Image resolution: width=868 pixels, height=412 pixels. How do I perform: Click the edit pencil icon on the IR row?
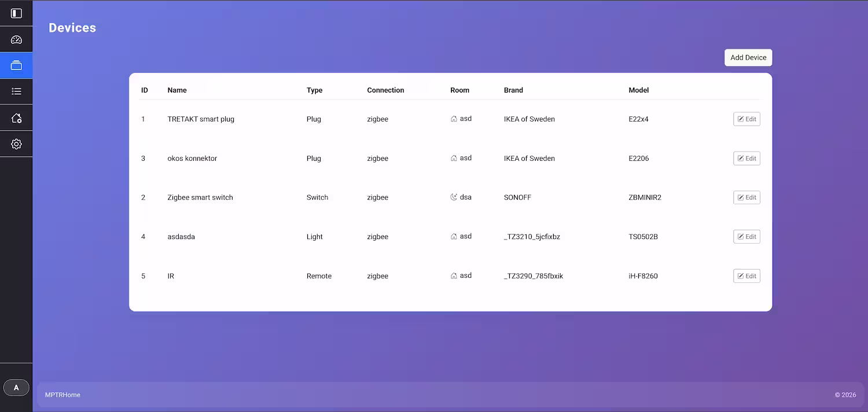[741, 276]
